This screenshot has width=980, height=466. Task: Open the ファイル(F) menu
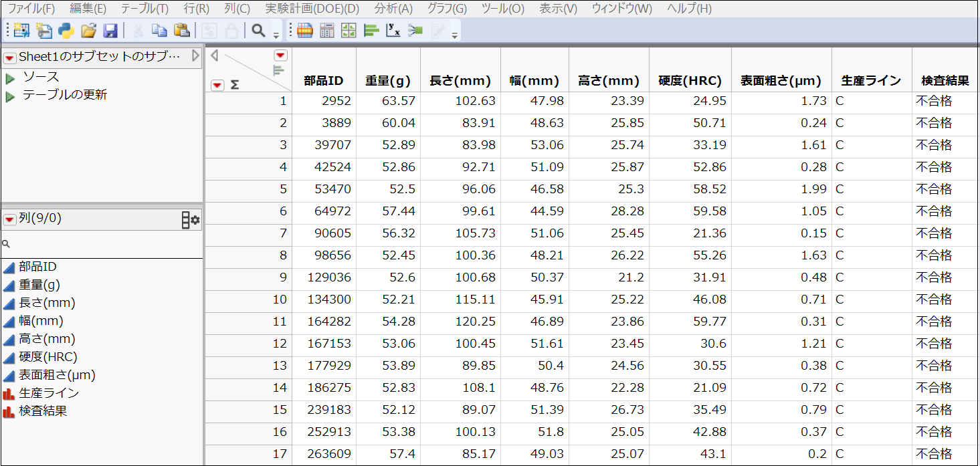click(31, 9)
